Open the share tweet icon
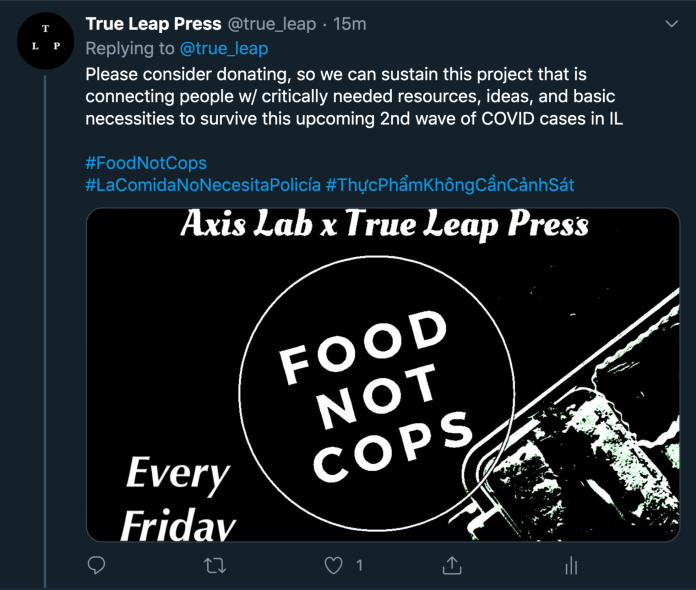This screenshot has width=696, height=590. pos(452,565)
